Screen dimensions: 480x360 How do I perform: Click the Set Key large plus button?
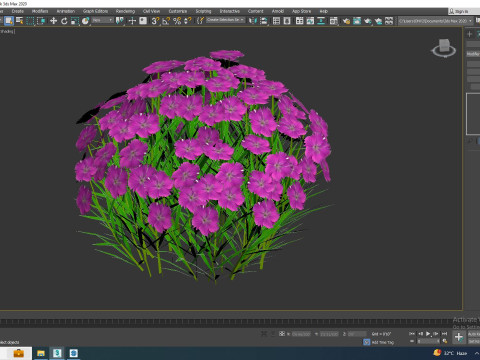(459, 337)
